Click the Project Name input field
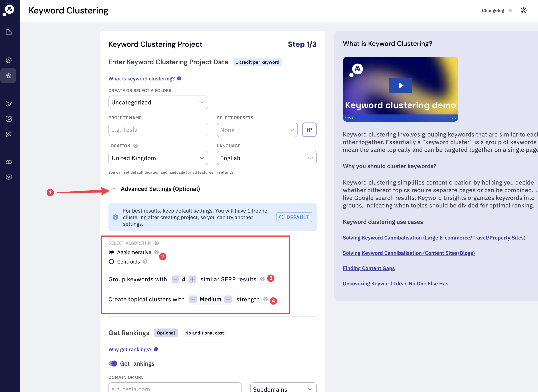 click(158, 130)
